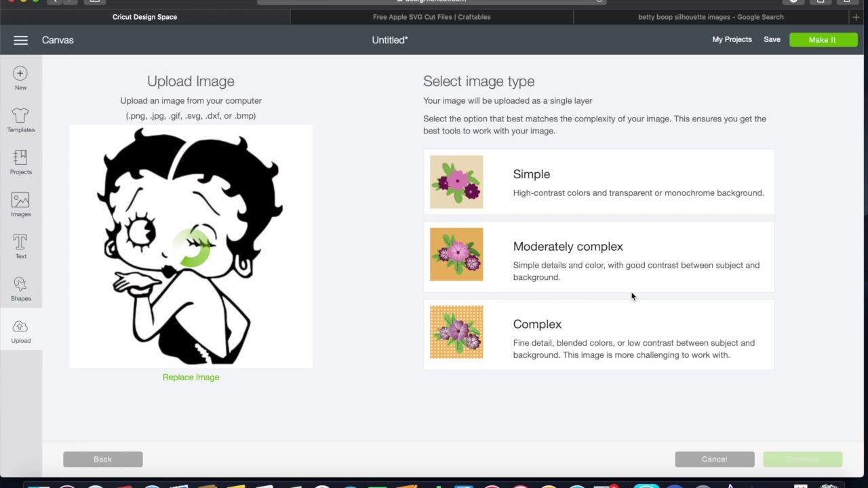The width and height of the screenshot is (868, 488).
Task: Open Images icon in sidebar
Action: [x=20, y=200]
